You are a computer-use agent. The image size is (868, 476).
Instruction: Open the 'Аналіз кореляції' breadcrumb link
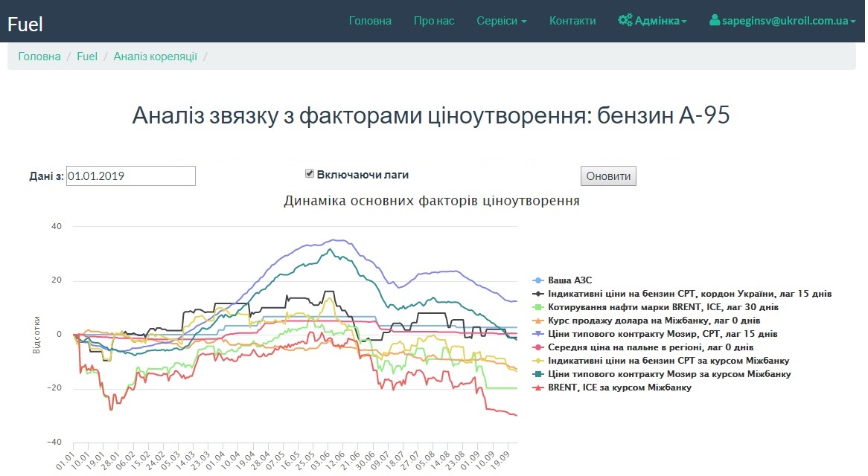pos(155,57)
